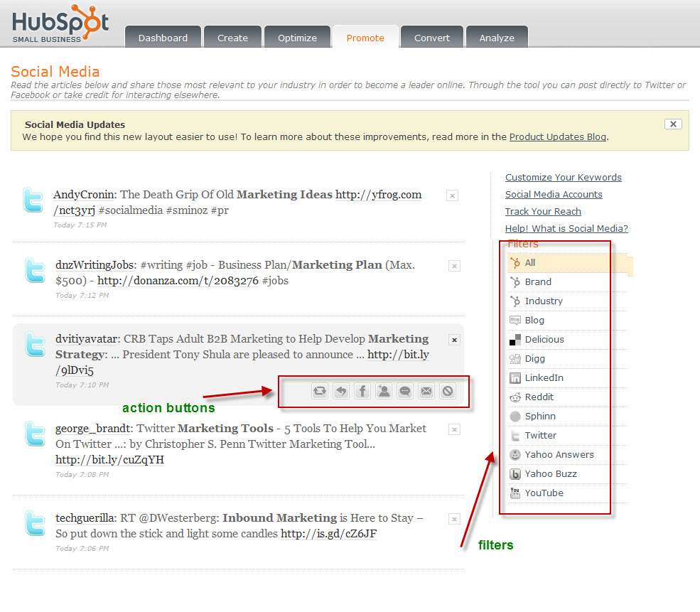Click the 'Social Media' page heading
The height and width of the screenshot is (612, 700).
55,71
